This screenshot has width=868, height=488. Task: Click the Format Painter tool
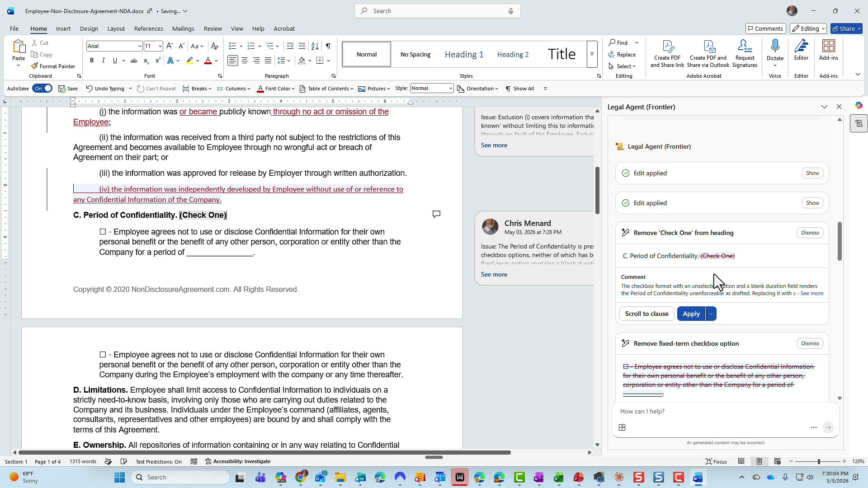tap(53, 66)
